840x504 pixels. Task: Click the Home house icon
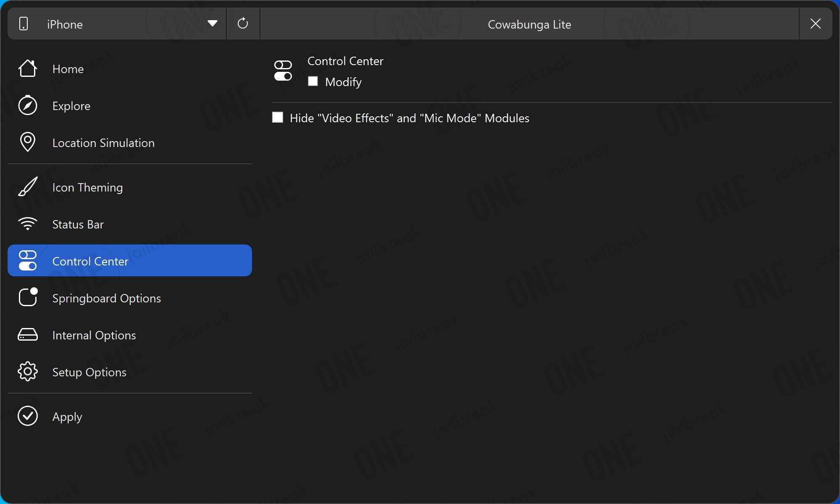coord(28,68)
